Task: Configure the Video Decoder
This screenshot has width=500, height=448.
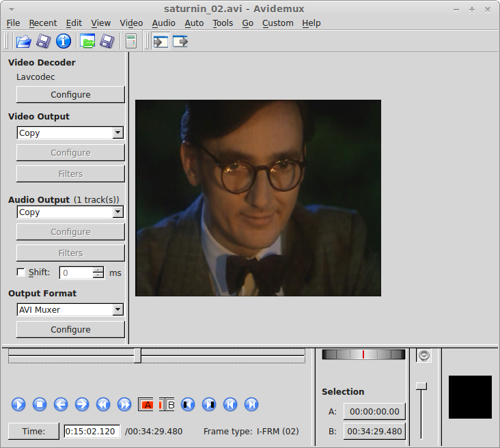Action: pyautogui.click(x=70, y=95)
